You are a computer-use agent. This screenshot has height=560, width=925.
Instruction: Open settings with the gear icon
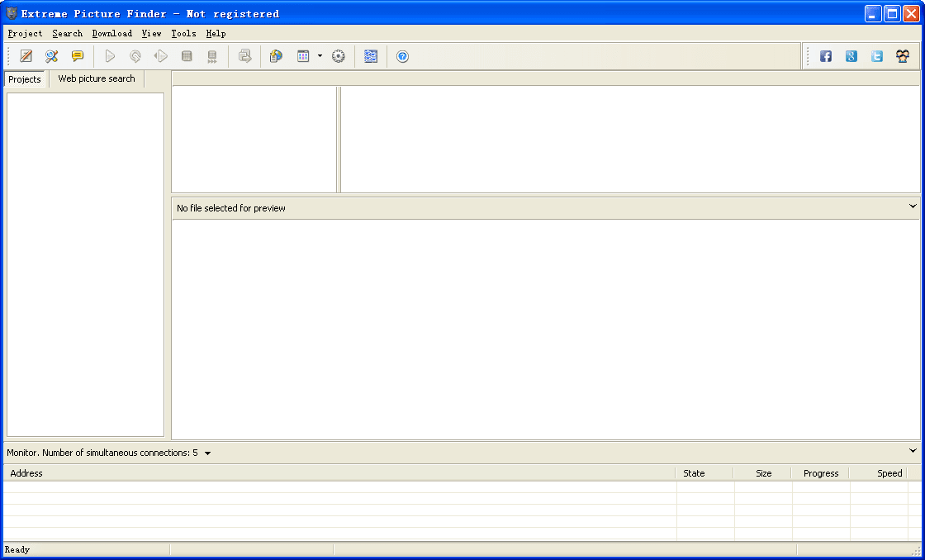tap(338, 56)
